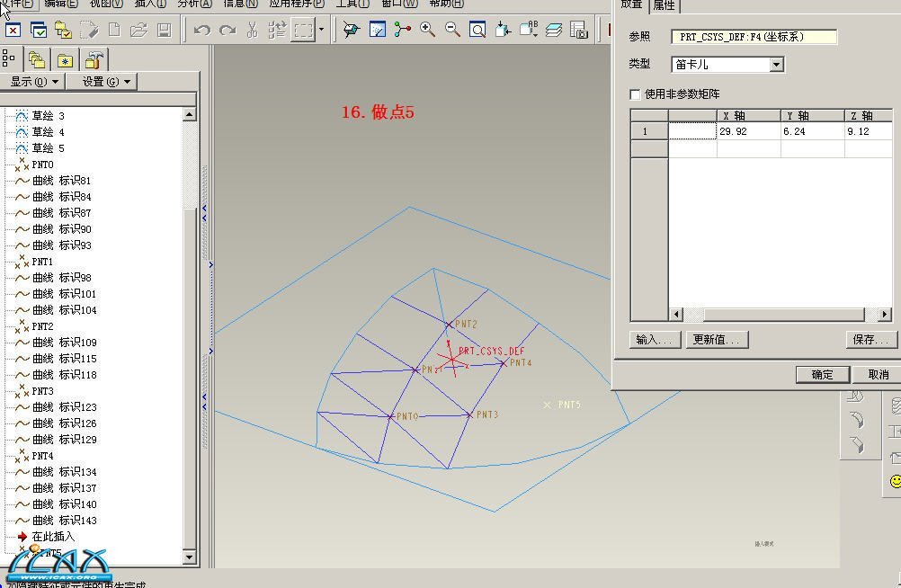The width and height of the screenshot is (901, 588).
Task: Click the Zoom In magnifier icon
Action: pos(428,30)
